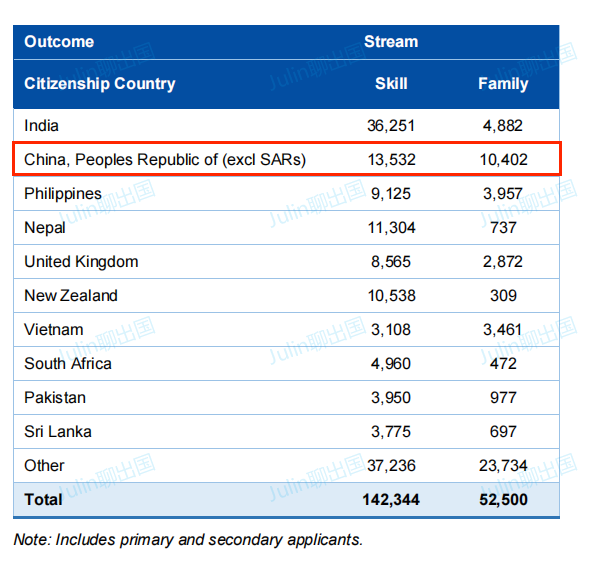Click the note about primary and secondary applicants

[x=188, y=540]
